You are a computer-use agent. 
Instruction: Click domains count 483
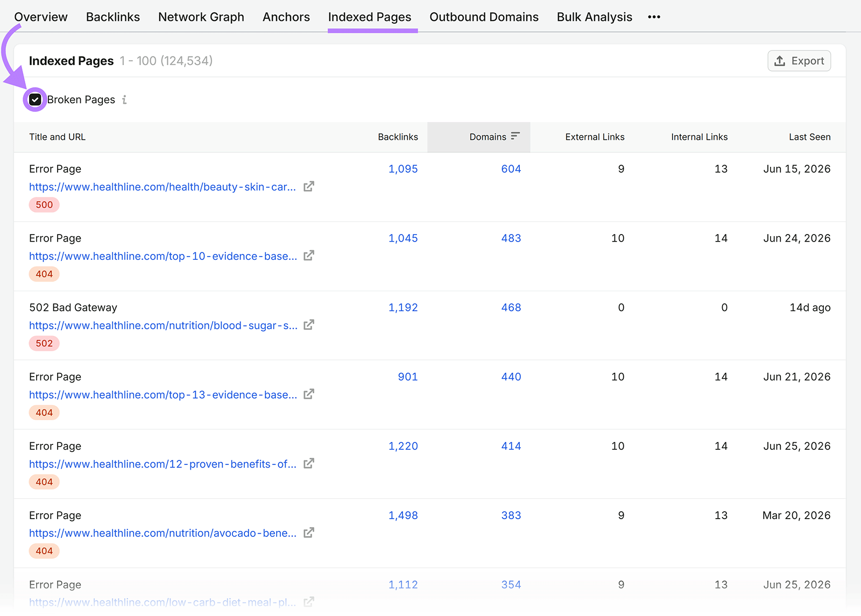(x=511, y=238)
